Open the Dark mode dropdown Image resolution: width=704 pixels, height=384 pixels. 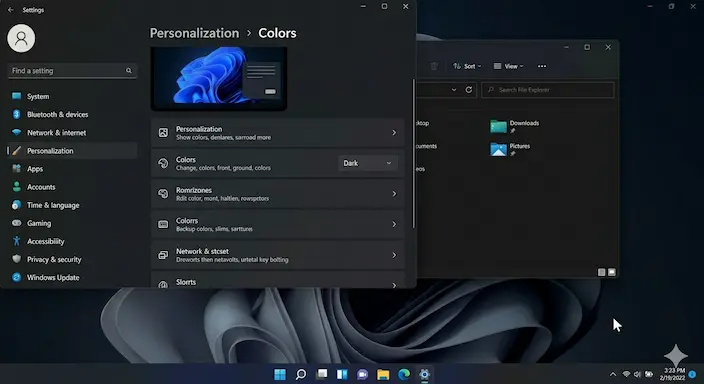coord(368,163)
